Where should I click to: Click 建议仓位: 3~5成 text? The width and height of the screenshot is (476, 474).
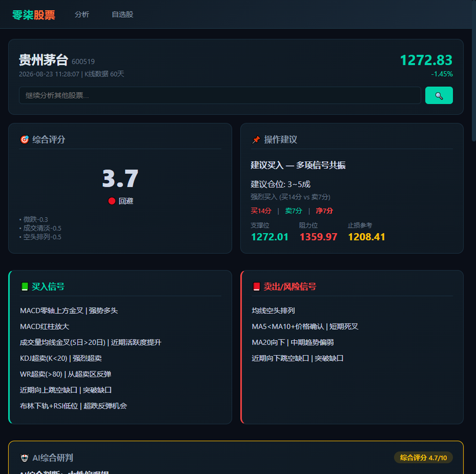click(x=280, y=184)
